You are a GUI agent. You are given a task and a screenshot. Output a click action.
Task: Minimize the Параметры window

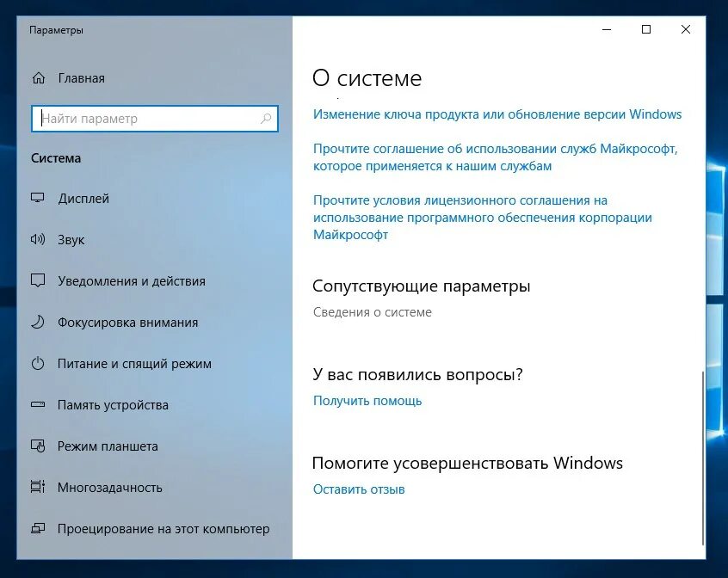[607, 30]
